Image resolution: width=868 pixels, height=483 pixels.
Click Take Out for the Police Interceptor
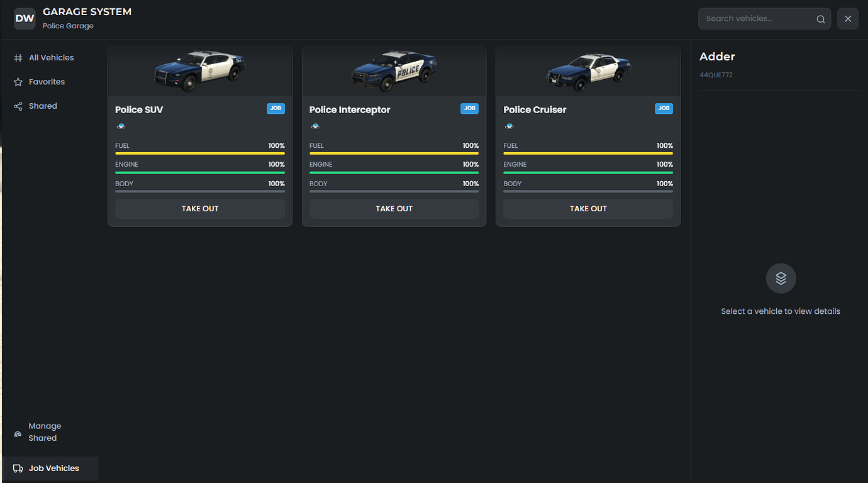pyautogui.click(x=394, y=208)
